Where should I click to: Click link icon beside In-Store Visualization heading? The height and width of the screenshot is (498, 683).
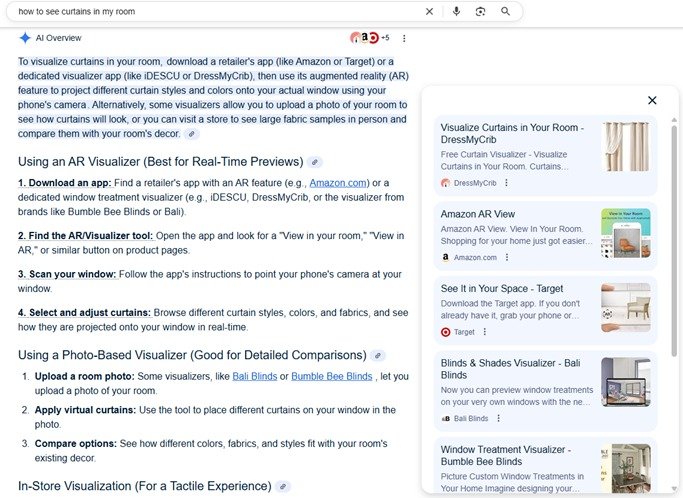(x=283, y=487)
